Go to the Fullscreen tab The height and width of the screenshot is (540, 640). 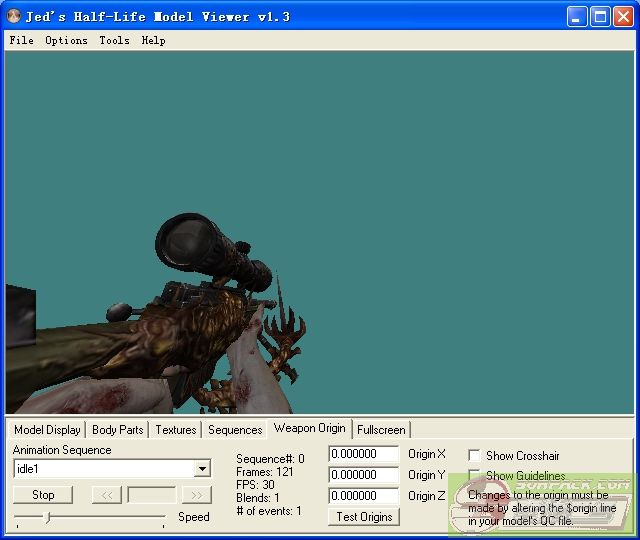pos(381,430)
